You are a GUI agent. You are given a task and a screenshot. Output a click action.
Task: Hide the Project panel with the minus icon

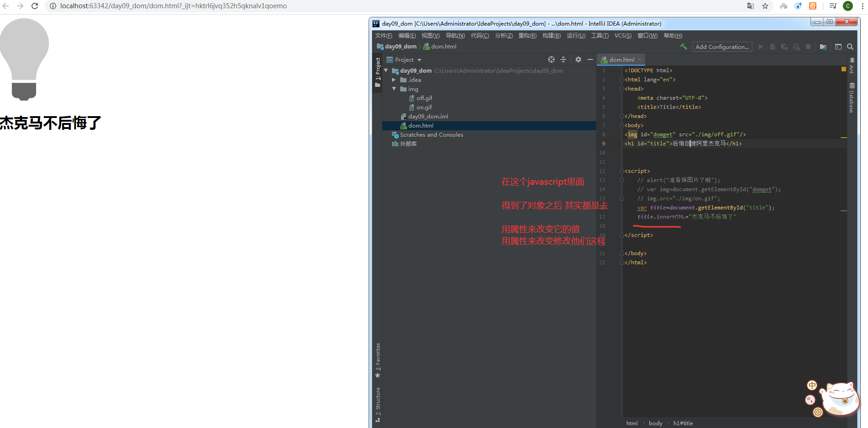(x=590, y=59)
